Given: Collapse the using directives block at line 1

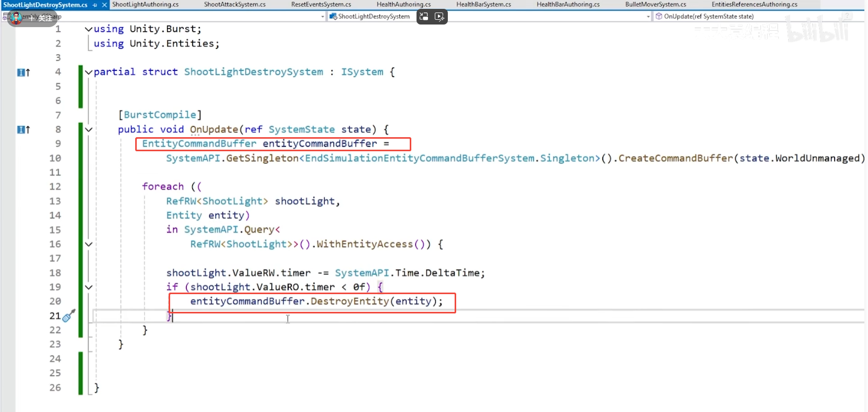Looking at the screenshot, I should pyautogui.click(x=89, y=29).
